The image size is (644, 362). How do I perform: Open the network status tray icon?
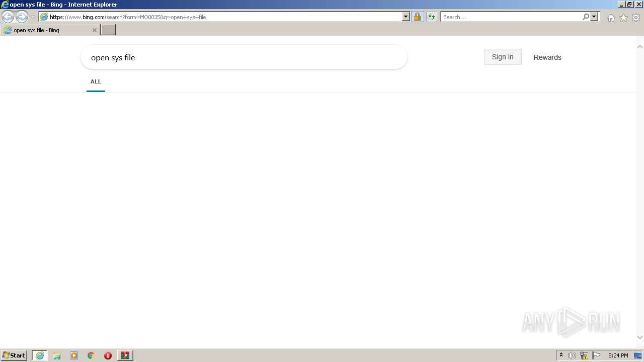pyautogui.click(x=584, y=355)
